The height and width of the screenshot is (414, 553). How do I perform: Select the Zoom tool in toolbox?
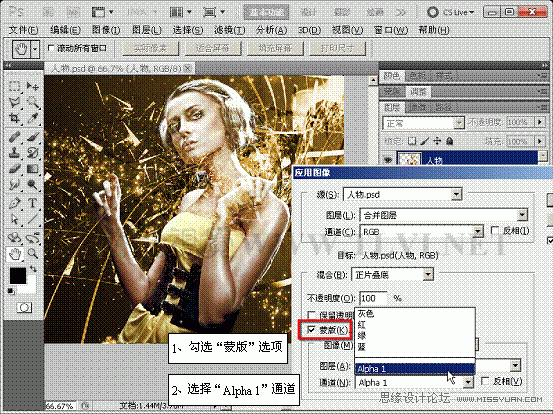point(33,254)
